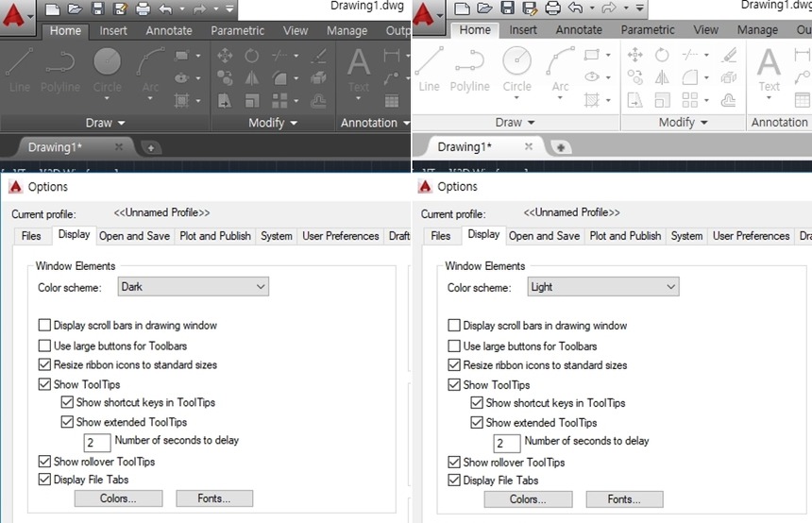Select the Line tool in the dark-theme ribbon
The width and height of the screenshot is (812, 523).
click(20, 71)
